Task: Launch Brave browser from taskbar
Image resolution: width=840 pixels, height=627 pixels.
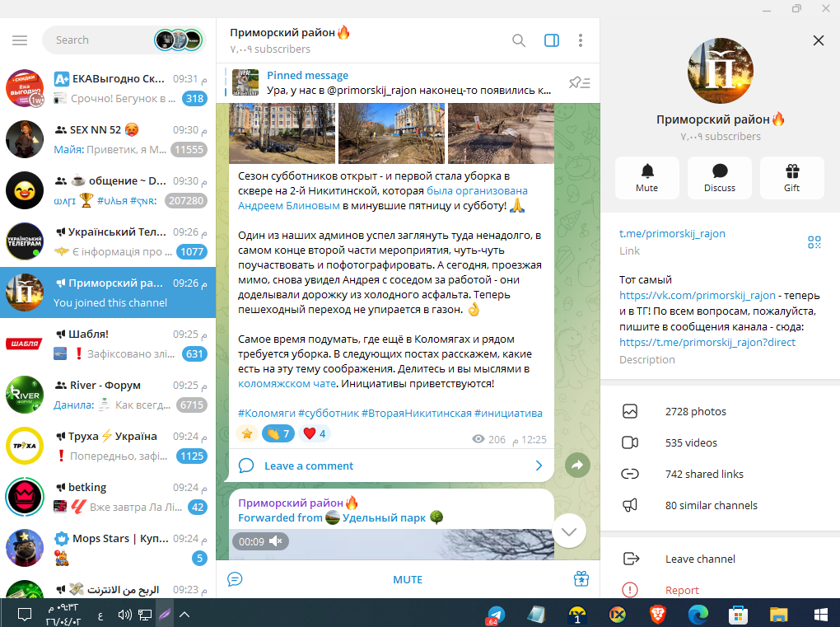Action: pyautogui.click(x=657, y=615)
